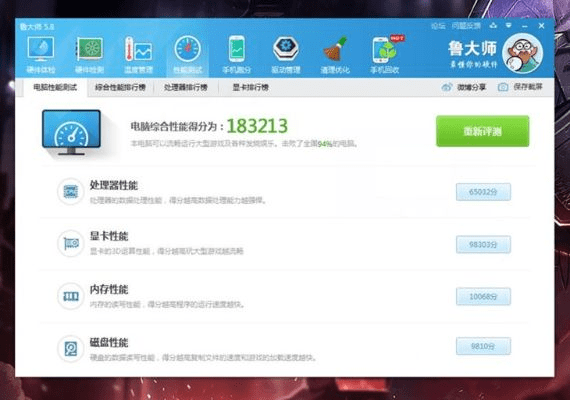Viewport: 570px width, 400px height.
Task: Click the 处理器性能 heading
Action: coord(114,185)
